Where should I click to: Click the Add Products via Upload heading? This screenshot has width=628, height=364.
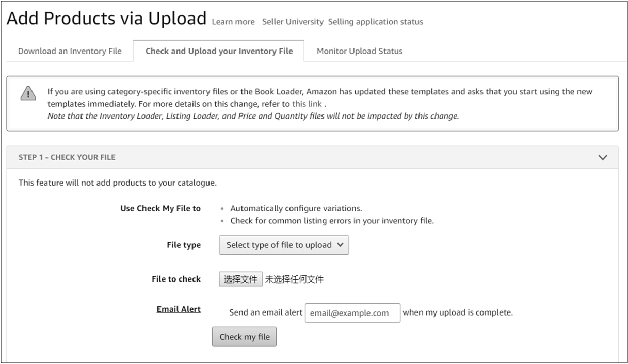[x=106, y=19]
